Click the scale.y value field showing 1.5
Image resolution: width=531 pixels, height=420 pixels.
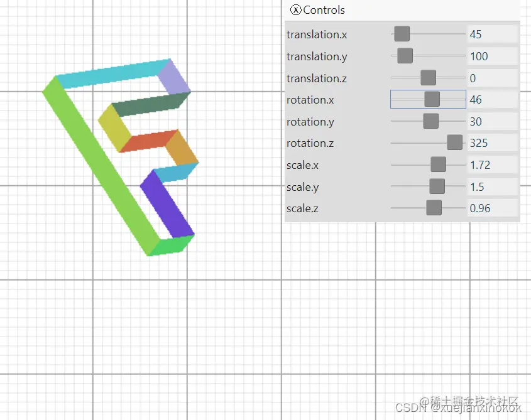[x=492, y=186]
